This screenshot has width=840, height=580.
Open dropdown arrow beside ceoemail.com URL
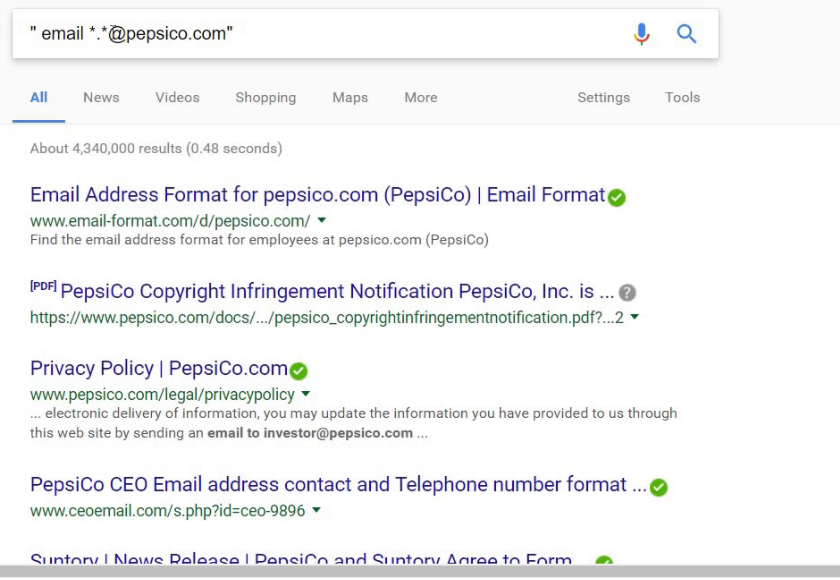tap(317, 511)
